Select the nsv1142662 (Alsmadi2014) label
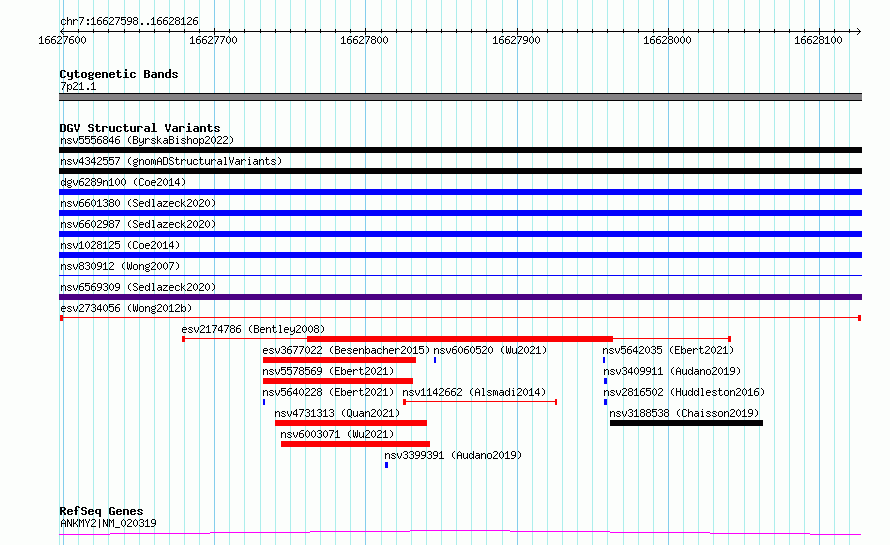The image size is (890, 545). pos(474,392)
